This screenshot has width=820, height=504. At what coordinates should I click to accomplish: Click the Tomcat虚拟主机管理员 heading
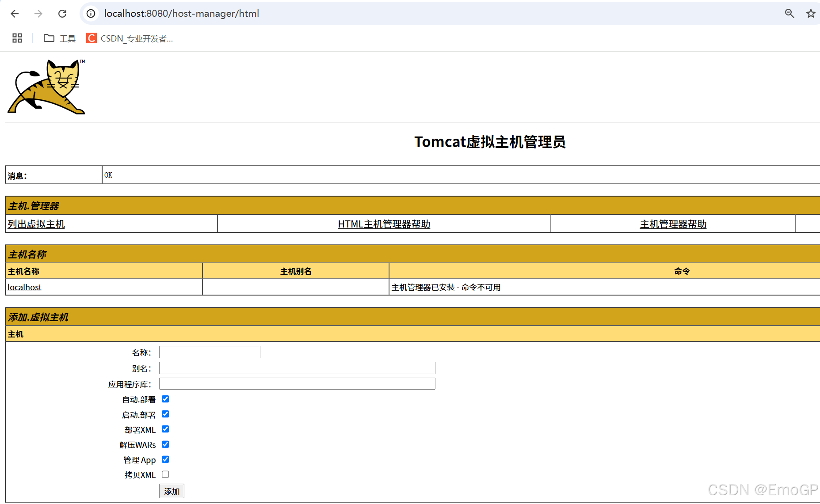point(490,142)
